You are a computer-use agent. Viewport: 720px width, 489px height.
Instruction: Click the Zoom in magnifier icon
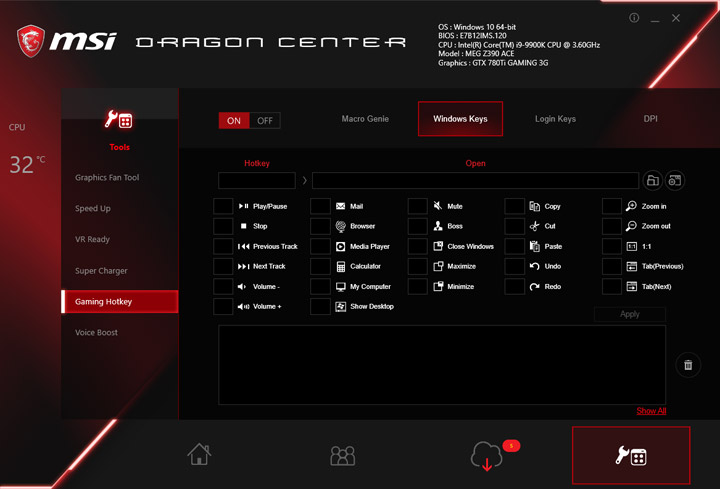(x=631, y=206)
